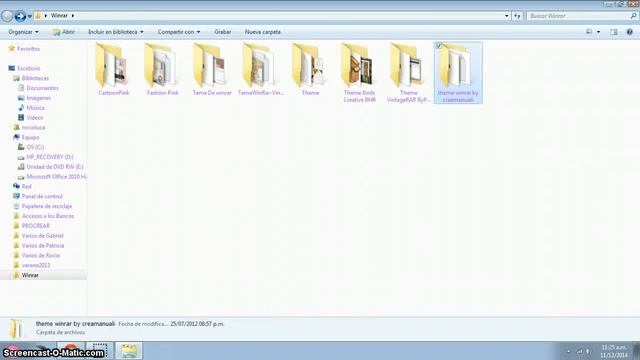Select Favoritos in navigation pane
The image size is (640, 360).
click(28, 49)
